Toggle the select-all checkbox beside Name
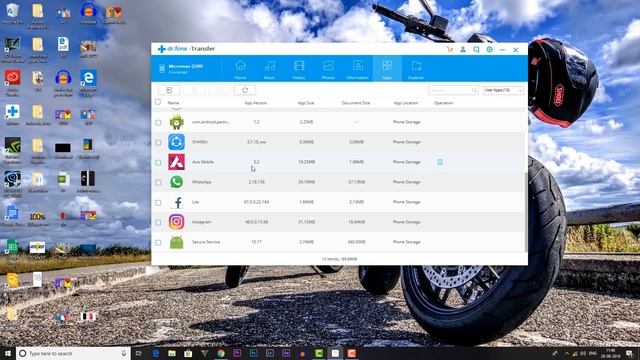Image resolution: width=640 pixels, height=360 pixels. (x=158, y=102)
